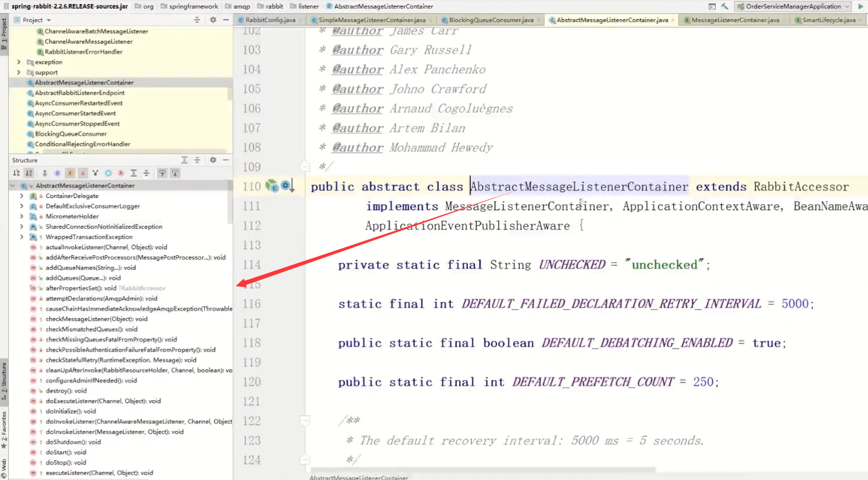The height and width of the screenshot is (480, 868).
Task: Open Structure panel gear settings
Action: click(213, 160)
